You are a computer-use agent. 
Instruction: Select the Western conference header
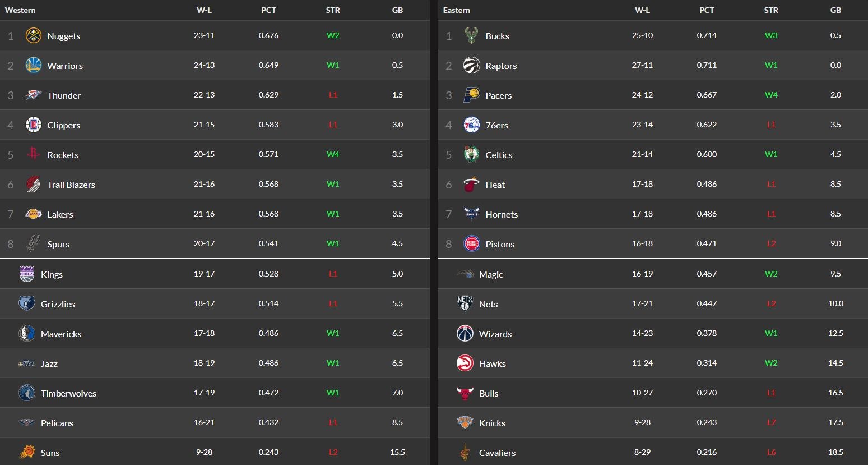20,10
